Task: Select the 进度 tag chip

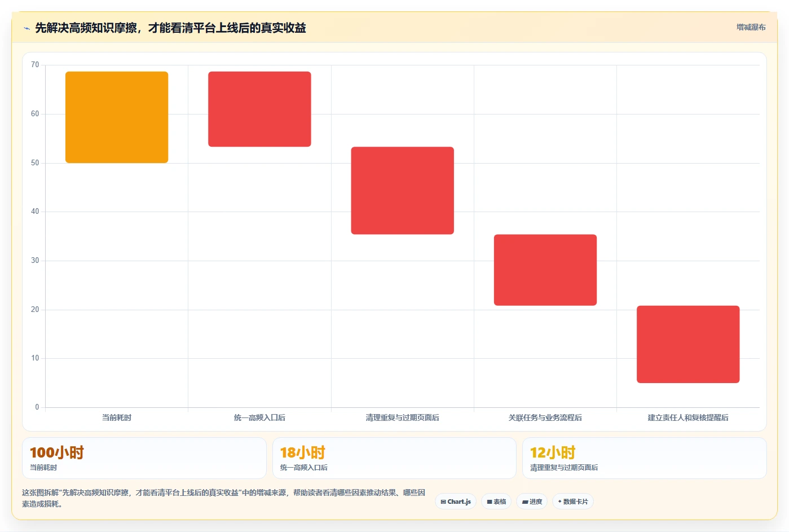Action: pos(532,502)
